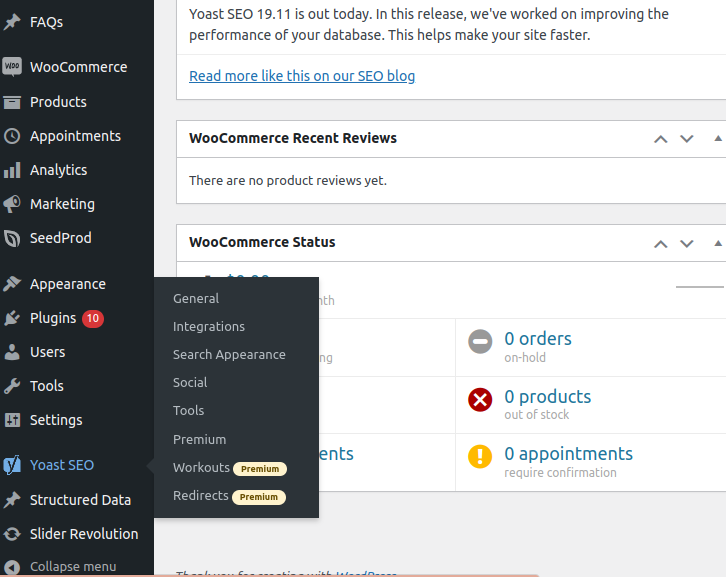Click the SeedProd leaf icon
The image size is (726, 577).
[x=12, y=238]
